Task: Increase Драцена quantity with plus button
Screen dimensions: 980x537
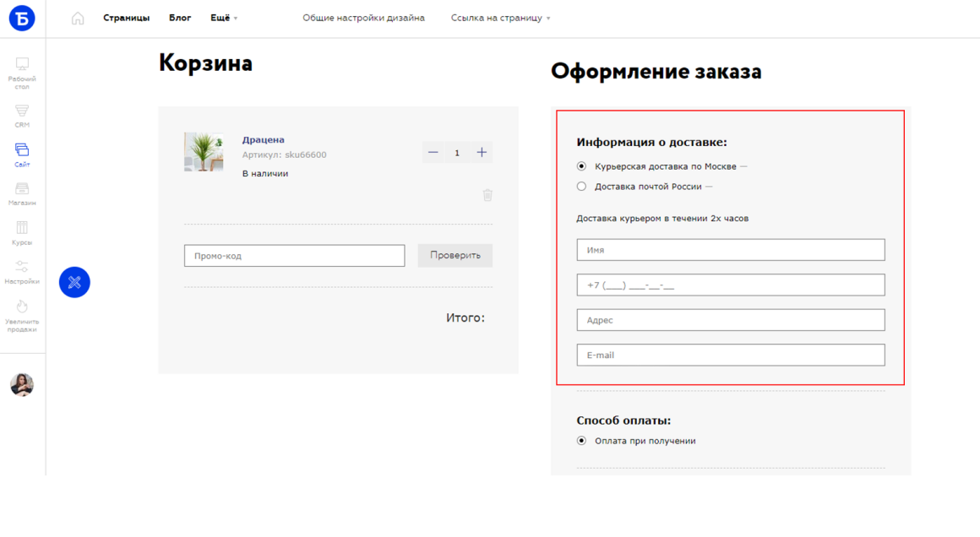Action: (482, 152)
